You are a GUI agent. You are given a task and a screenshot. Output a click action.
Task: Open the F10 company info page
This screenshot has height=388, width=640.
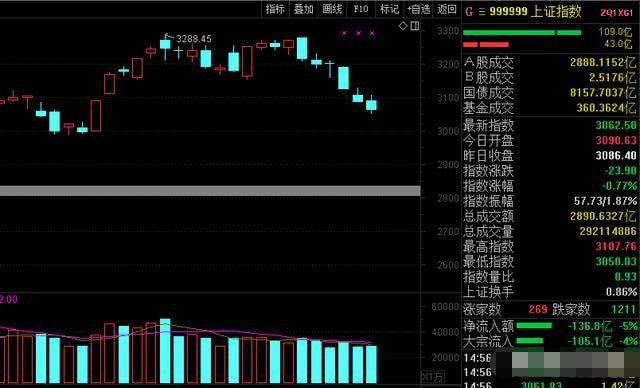(361, 9)
